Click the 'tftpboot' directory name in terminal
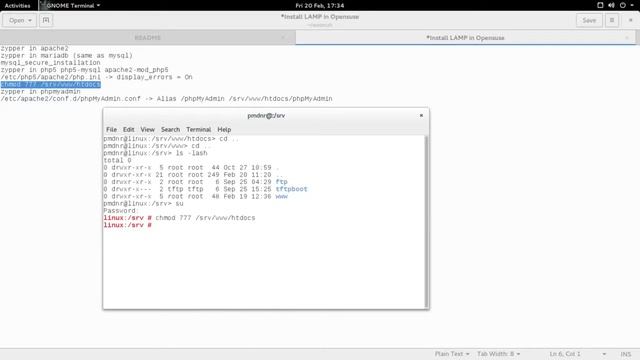The height and width of the screenshot is (360, 640). [291, 189]
